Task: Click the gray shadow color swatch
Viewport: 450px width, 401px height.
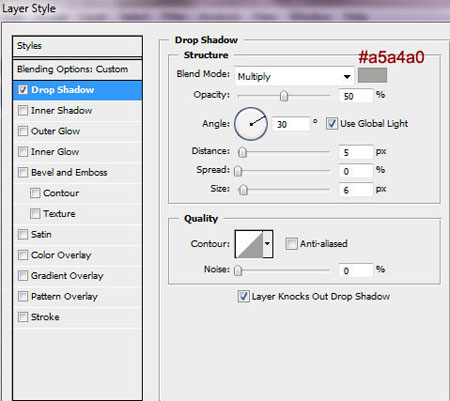Action: (372, 75)
